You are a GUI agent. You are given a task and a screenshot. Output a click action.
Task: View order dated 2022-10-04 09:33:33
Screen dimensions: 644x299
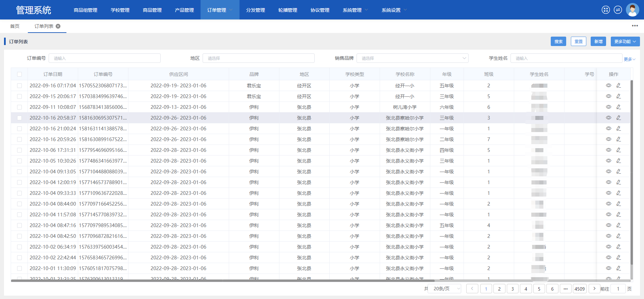point(608,193)
